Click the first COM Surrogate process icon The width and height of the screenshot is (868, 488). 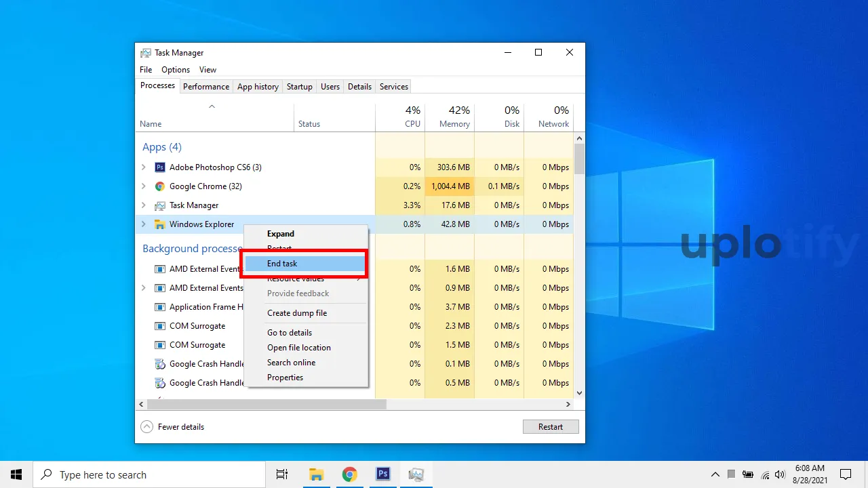pyautogui.click(x=160, y=326)
